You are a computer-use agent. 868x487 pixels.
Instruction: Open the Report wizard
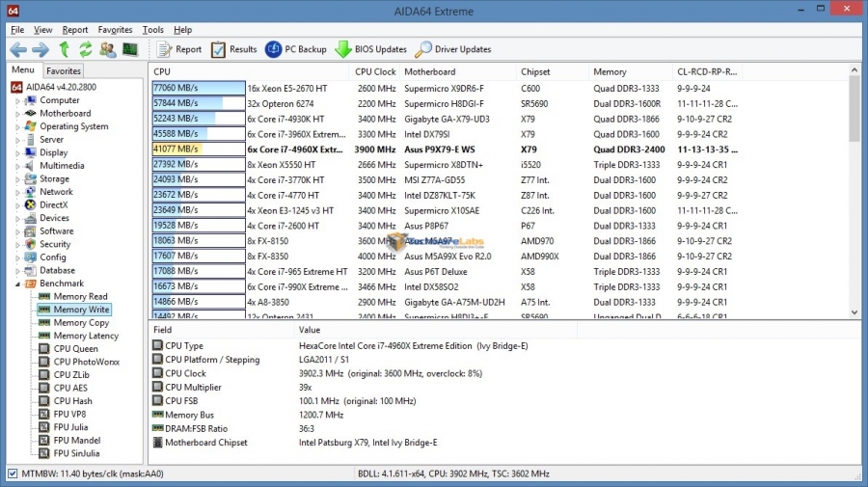(x=179, y=49)
